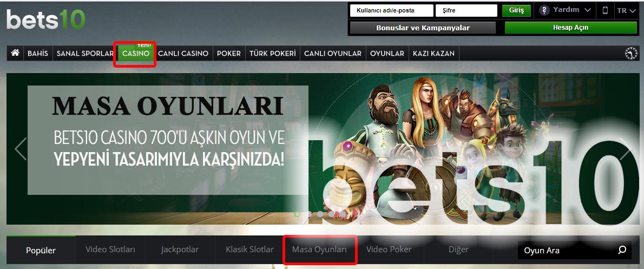Click the MASA OYUNLARI banner heading

(168, 106)
